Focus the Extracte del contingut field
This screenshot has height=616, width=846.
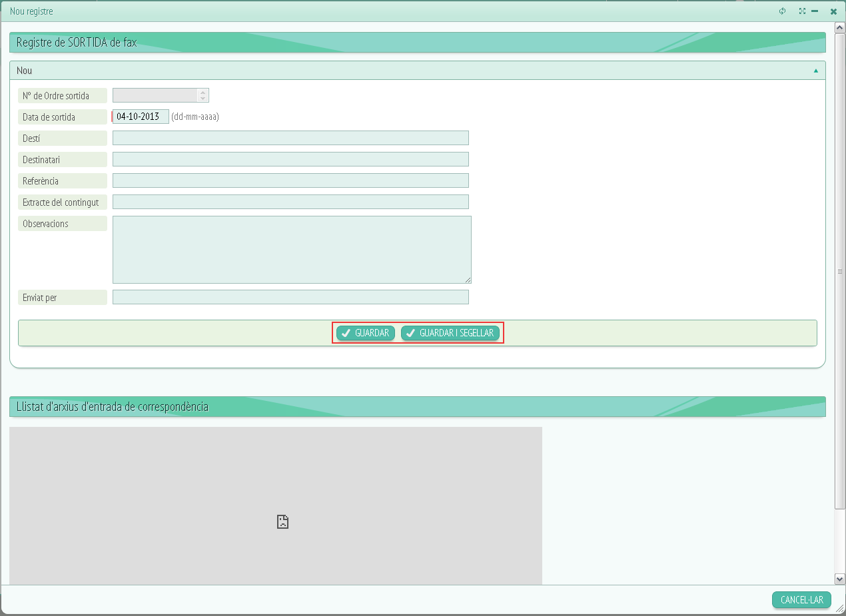coord(290,202)
